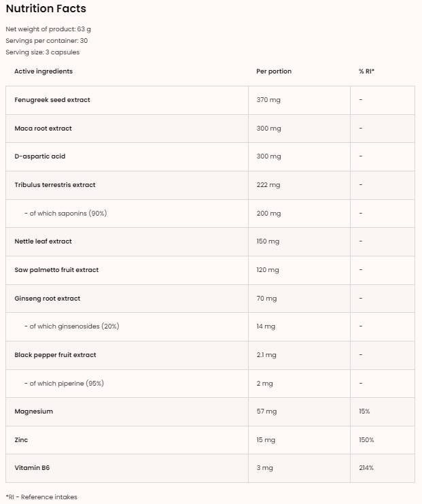
Task: Click the D-aspartic acid ingredient name
Action: point(40,156)
